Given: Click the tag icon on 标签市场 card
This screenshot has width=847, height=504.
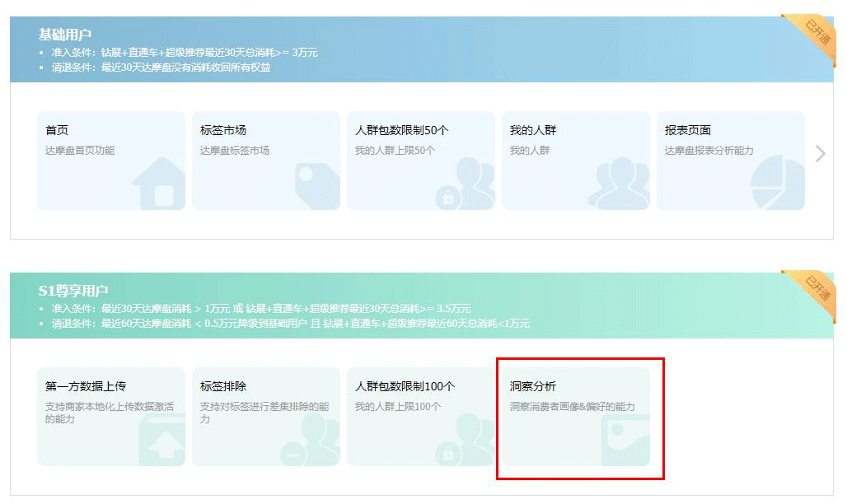Looking at the screenshot, I should click(x=317, y=186).
